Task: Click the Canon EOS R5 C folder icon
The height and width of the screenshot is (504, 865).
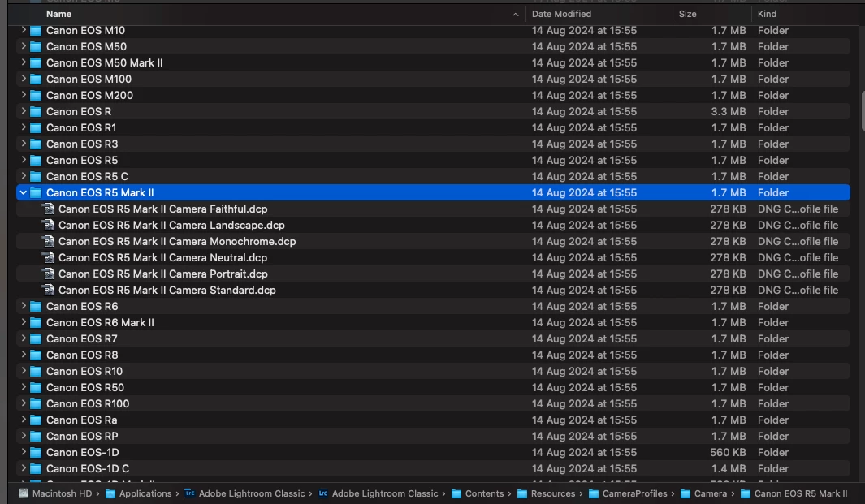Action: (x=36, y=176)
